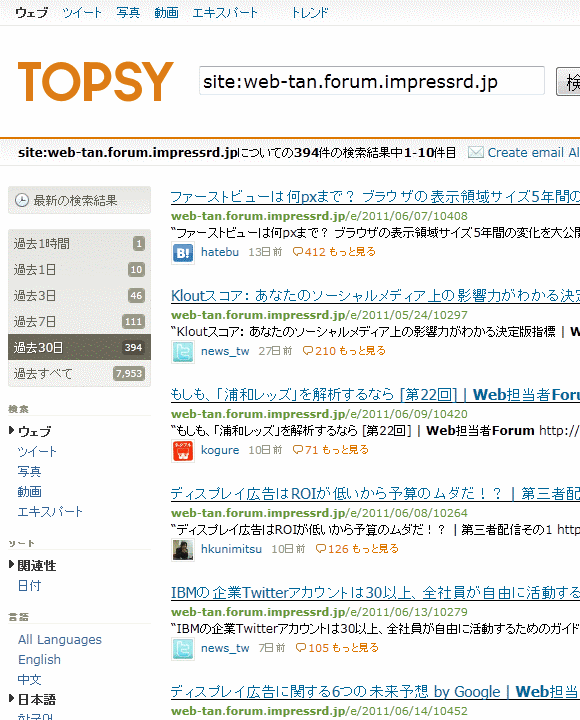Filter results to 過去1時間

pos(79,243)
